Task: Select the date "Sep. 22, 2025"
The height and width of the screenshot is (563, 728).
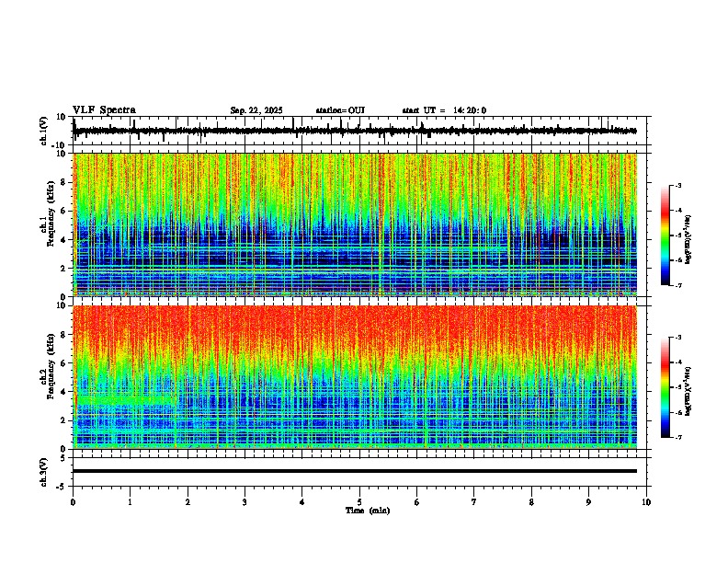Action: [x=256, y=110]
